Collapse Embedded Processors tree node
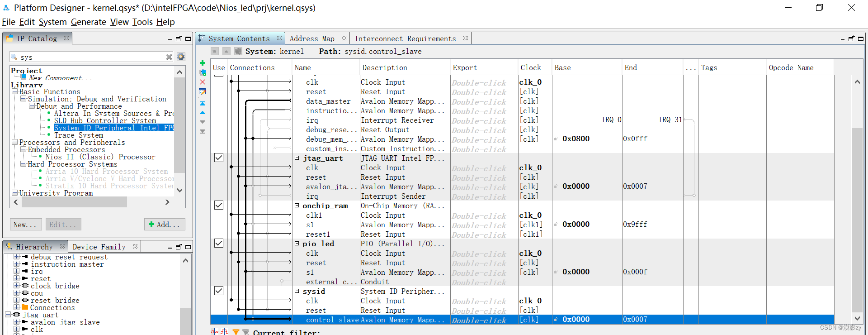 (24, 149)
